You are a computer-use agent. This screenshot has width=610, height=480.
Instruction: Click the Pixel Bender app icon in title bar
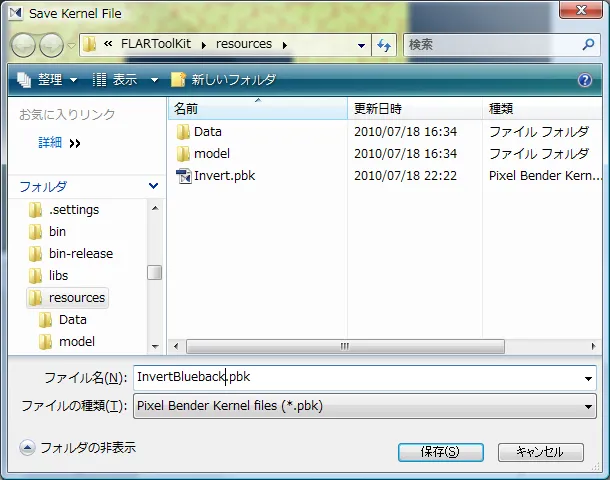pyautogui.click(x=16, y=13)
